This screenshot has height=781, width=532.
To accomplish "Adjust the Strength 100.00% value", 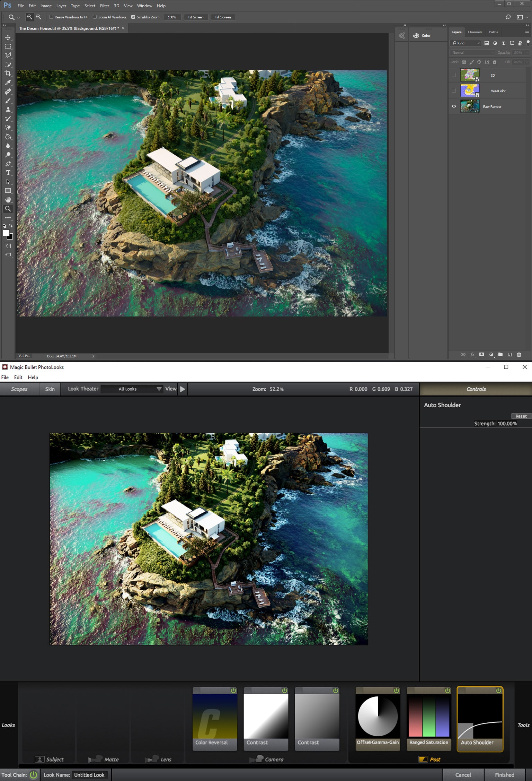I will tap(507, 424).
